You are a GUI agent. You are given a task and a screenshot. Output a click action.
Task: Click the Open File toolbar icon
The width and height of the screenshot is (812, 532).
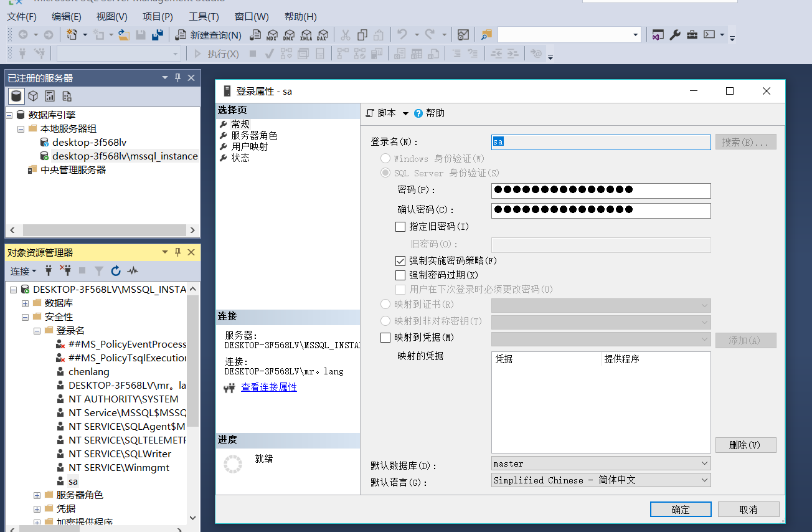coord(124,35)
